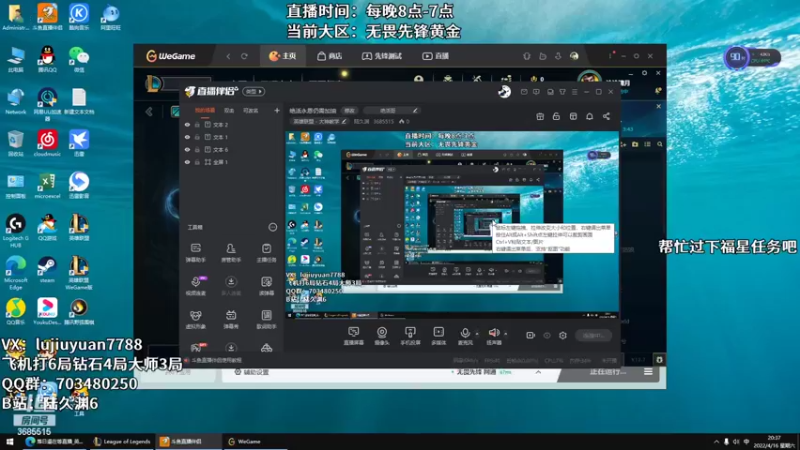Image resolution: width=800 pixels, height=450 pixels.
Task: Open streaming settings gear icon
Action: [563, 335]
